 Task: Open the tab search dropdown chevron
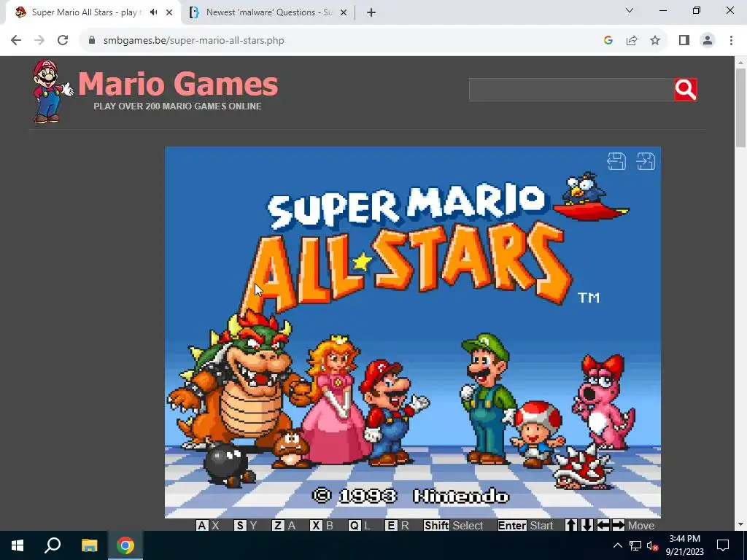(630, 10)
